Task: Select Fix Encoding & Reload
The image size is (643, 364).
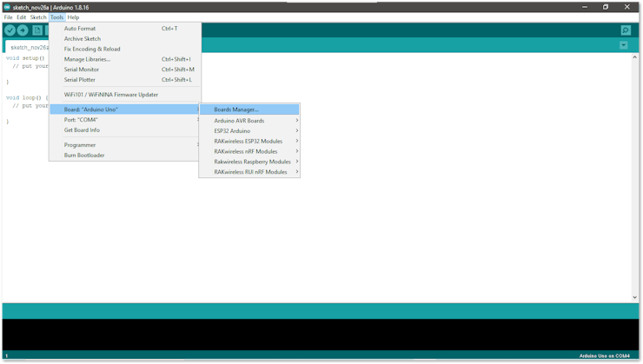Action: [x=125, y=49]
